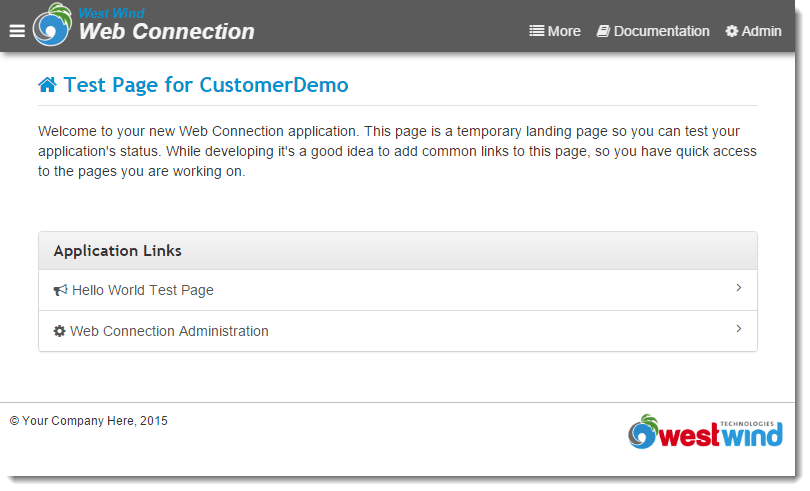Image resolution: width=810 pixels, height=491 pixels.
Task: Click the West Wind globe logo
Action: (52, 24)
